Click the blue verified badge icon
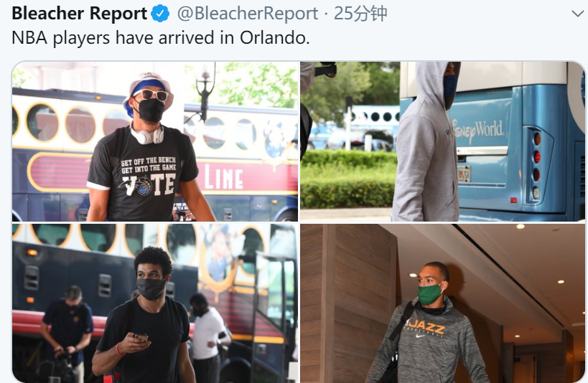This screenshot has height=383, width=588. point(160,14)
